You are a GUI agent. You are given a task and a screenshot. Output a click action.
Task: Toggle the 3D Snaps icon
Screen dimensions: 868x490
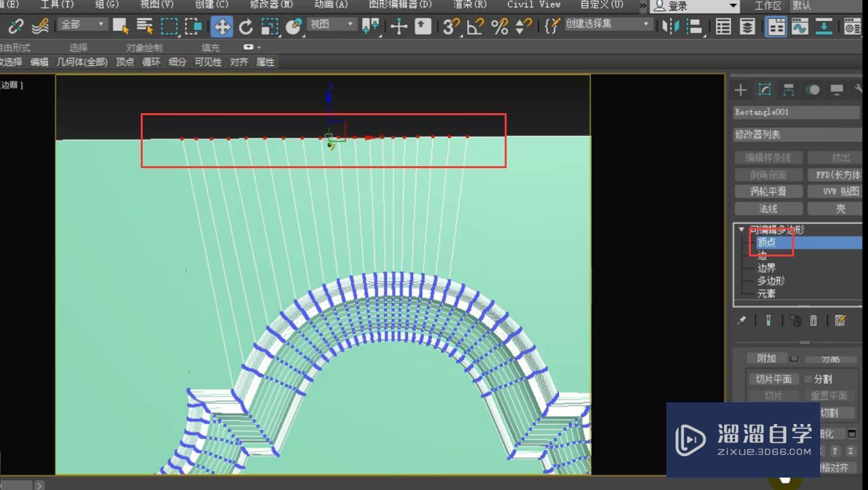451,26
